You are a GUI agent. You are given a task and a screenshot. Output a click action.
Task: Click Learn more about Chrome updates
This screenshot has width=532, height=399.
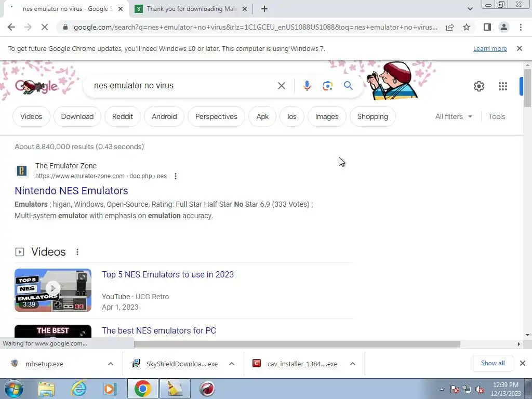pyautogui.click(x=490, y=48)
